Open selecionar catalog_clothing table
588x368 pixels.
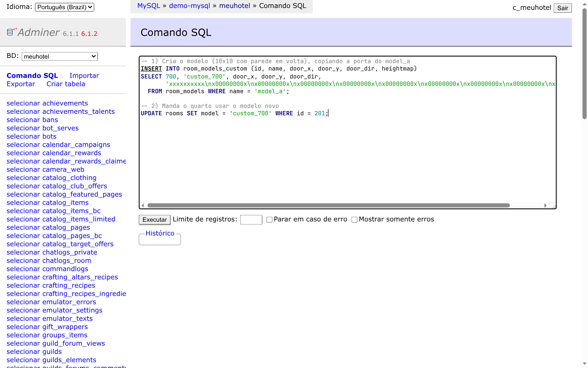click(51, 178)
